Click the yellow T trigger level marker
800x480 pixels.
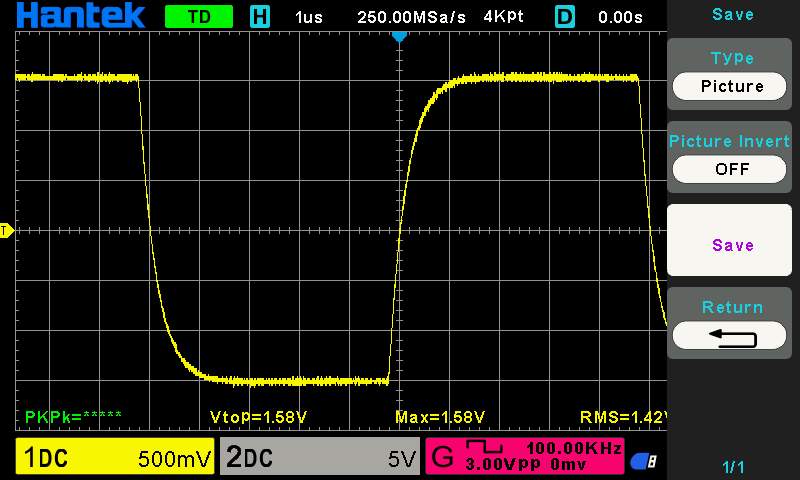coord(6,231)
